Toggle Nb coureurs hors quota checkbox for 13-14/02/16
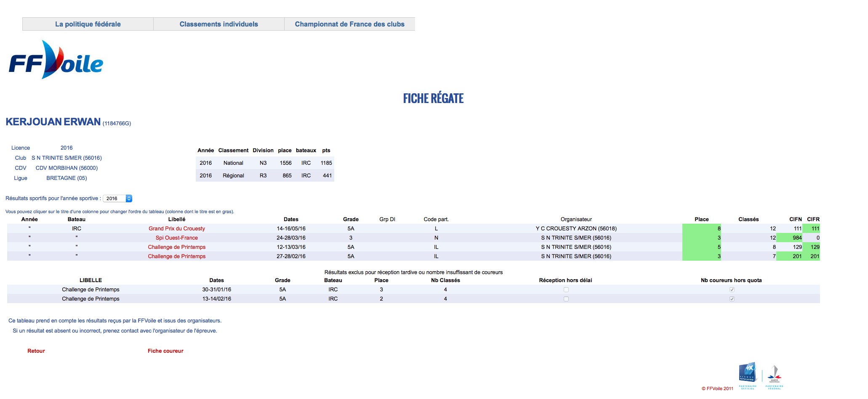Viewport: 868px width, 399px height. click(732, 299)
